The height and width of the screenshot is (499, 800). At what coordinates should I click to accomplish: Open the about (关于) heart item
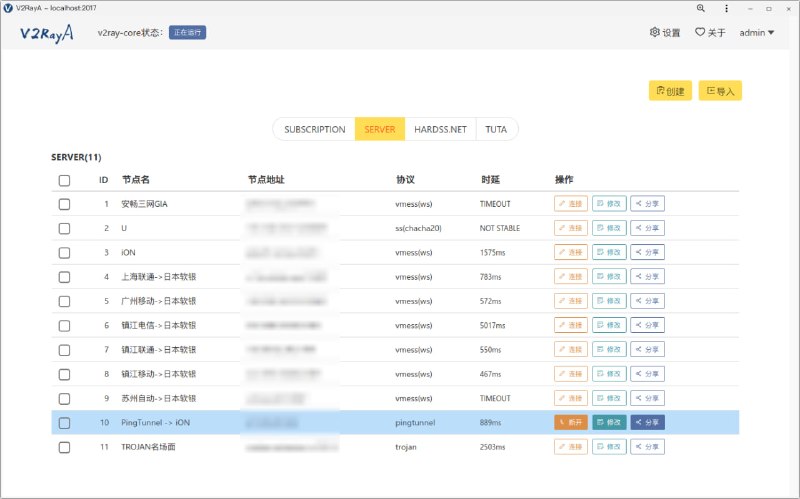(710, 33)
